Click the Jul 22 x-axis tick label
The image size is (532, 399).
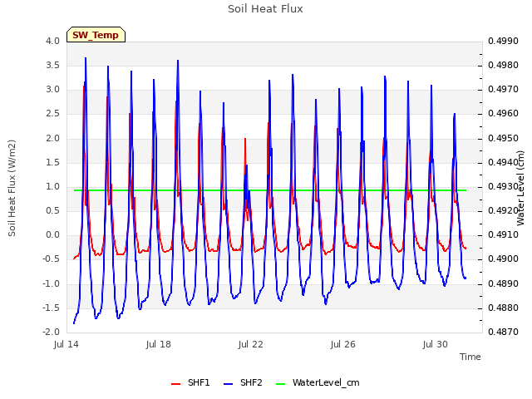(251, 344)
